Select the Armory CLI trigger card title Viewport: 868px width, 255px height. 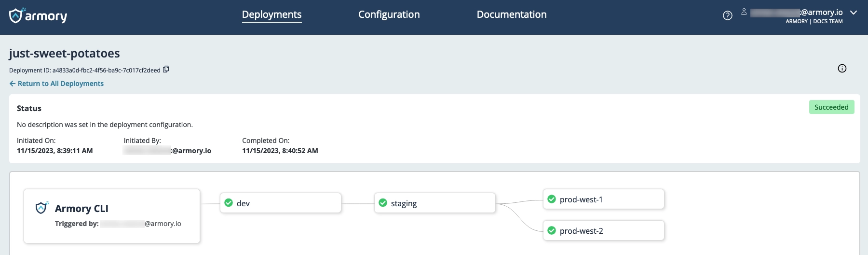81,209
